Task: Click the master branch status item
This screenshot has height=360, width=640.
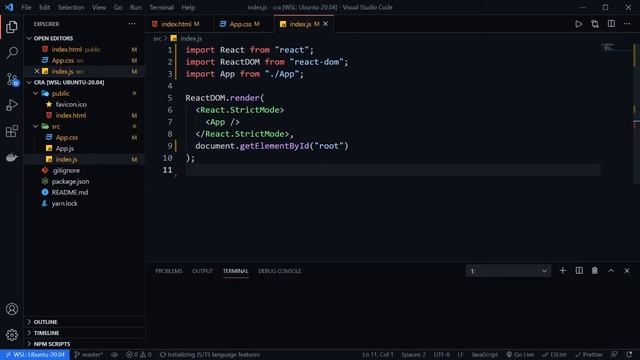Action: coord(89,355)
